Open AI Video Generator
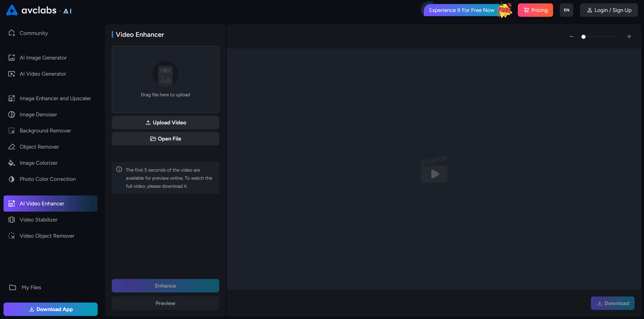Image resolution: width=644 pixels, height=319 pixels. click(51, 74)
